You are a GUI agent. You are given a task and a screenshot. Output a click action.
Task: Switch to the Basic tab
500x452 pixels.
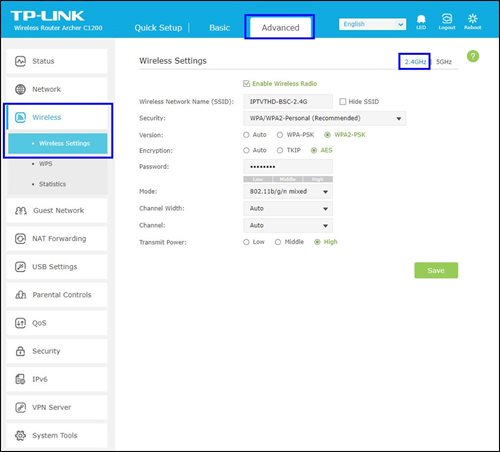219,28
